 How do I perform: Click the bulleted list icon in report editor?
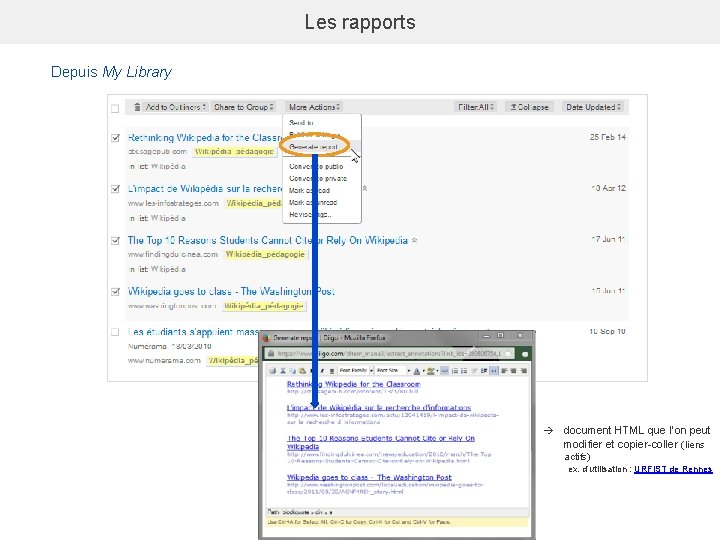(x=464, y=371)
